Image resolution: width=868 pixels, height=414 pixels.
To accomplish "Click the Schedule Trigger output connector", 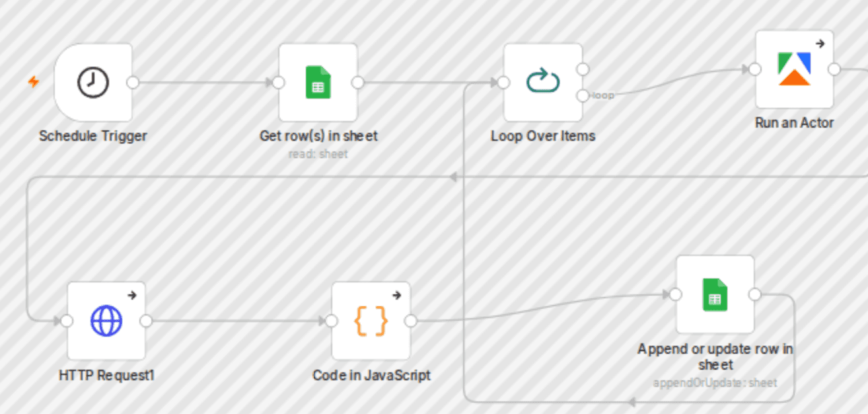I will click(x=133, y=83).
